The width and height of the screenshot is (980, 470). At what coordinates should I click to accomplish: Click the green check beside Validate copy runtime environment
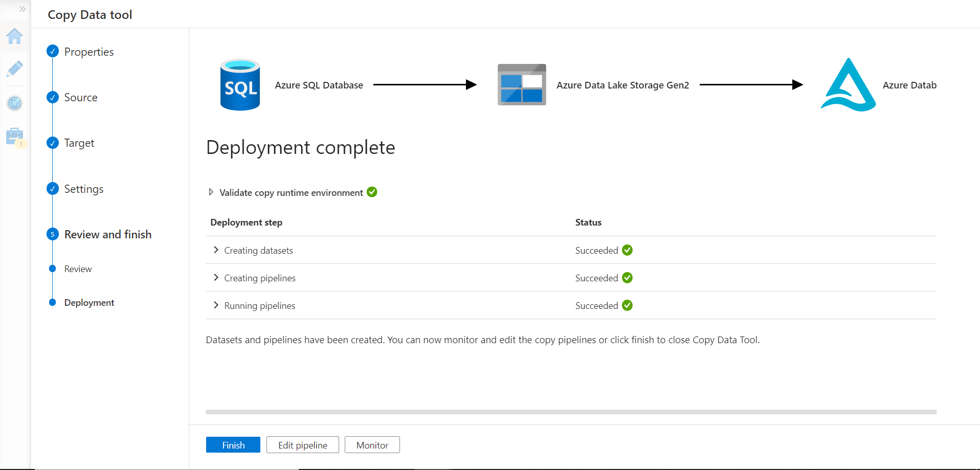click(372, 192)
